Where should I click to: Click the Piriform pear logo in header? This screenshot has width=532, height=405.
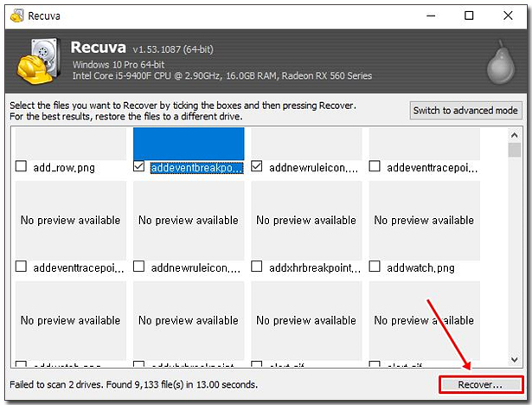click(x=501, y=61)
